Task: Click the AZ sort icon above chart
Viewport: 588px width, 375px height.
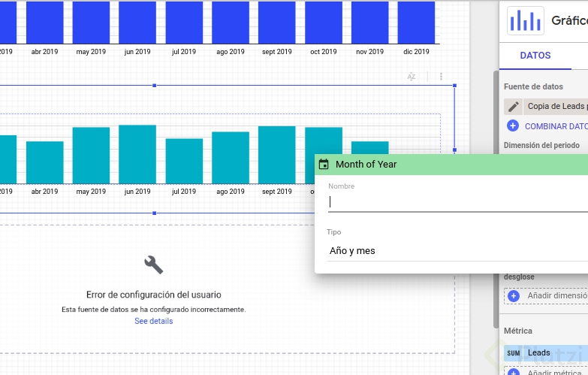Action: (x=412, y=77)
